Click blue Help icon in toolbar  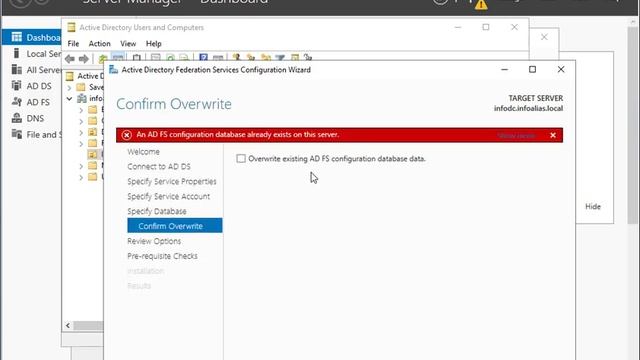[203, 58]
